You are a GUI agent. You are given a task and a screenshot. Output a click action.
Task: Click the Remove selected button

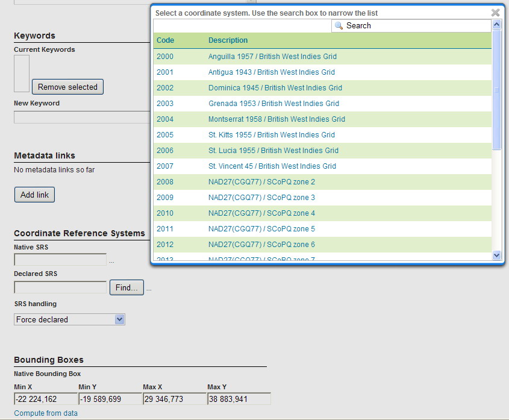(x=67, y=87)
